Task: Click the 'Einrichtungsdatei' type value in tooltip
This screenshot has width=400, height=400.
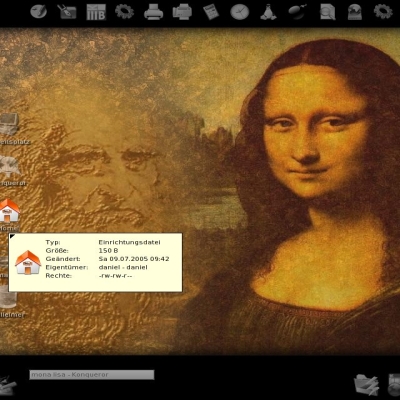Action: pos(130,242)
